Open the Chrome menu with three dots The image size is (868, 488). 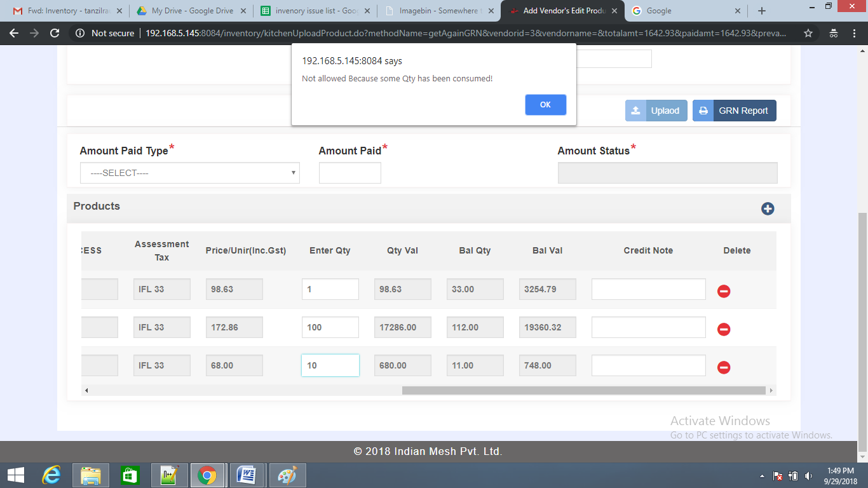(855, 33)
